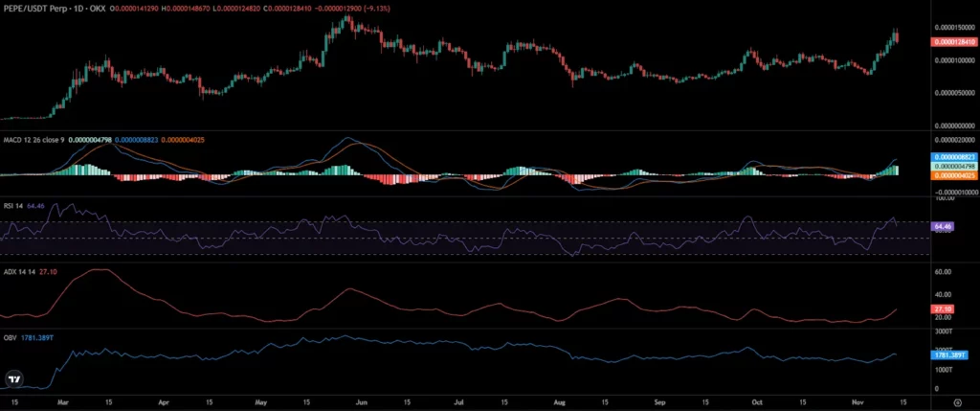Image resolution: width=980 pixels, height=411 pixels.
Task: Click the Oct label on time axis
Action: pos(757,402)
